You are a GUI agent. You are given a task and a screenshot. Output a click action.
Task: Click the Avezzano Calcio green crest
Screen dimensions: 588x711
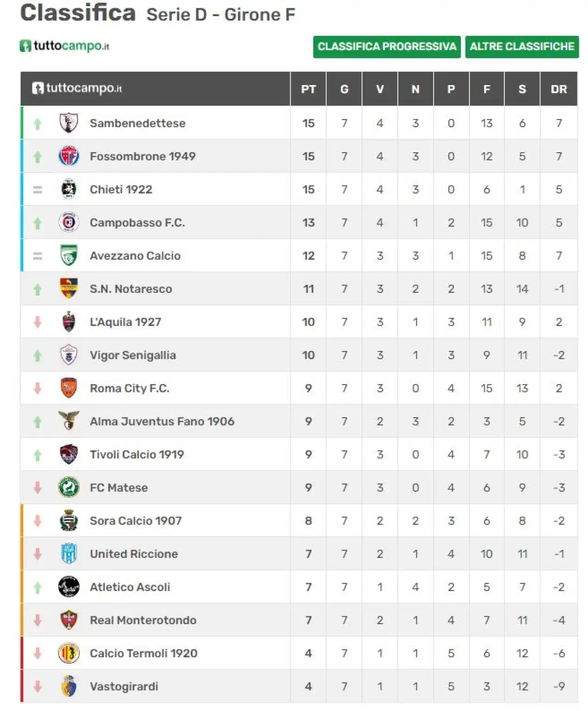[x=69, y=256]
